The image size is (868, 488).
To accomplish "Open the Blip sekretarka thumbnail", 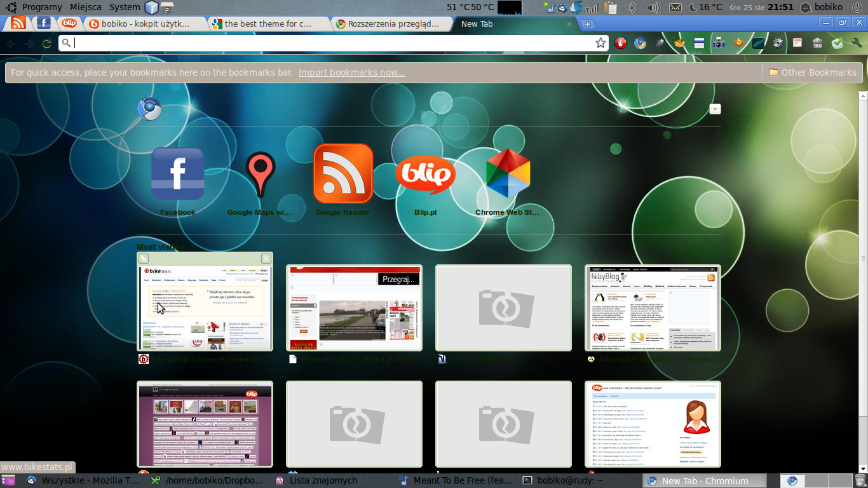I will [653, 424].
